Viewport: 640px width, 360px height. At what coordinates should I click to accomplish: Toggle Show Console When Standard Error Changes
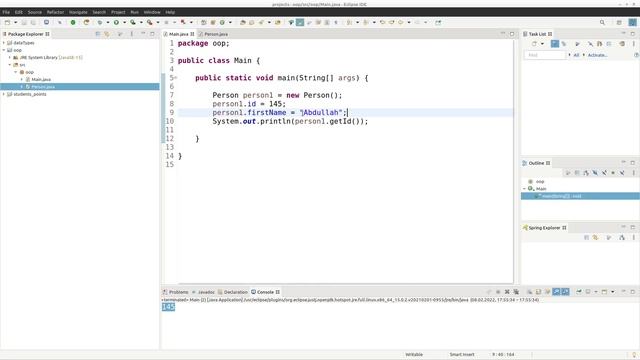(x=565, y=292)
